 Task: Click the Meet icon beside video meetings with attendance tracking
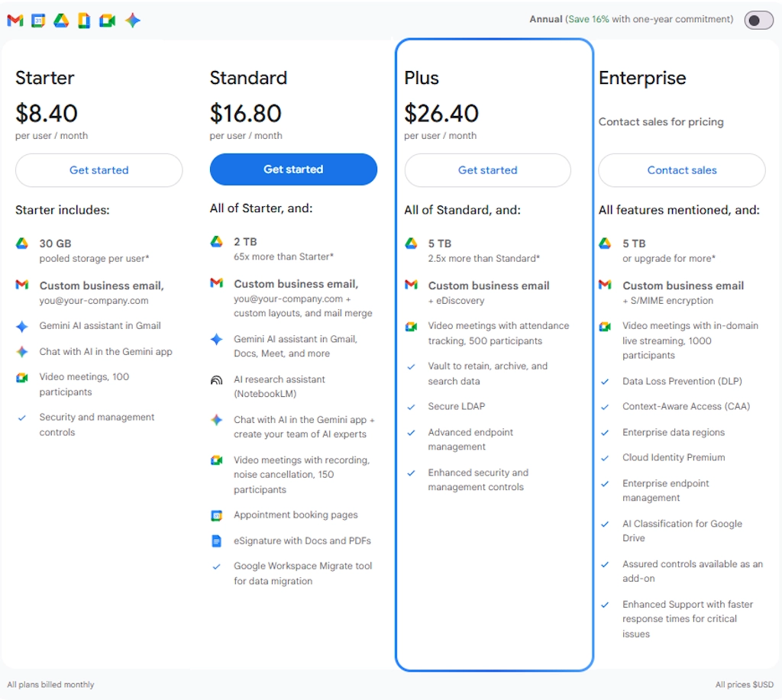(411, 326)
